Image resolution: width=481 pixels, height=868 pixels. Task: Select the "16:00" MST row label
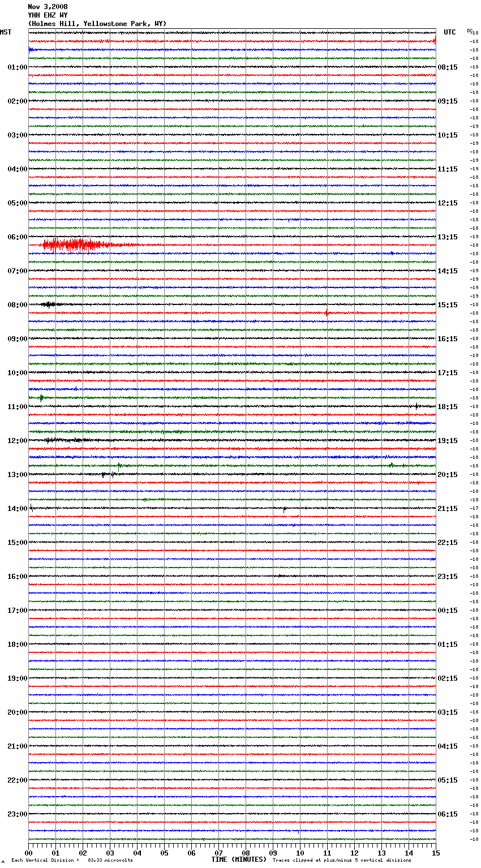(x=18, y=577)
